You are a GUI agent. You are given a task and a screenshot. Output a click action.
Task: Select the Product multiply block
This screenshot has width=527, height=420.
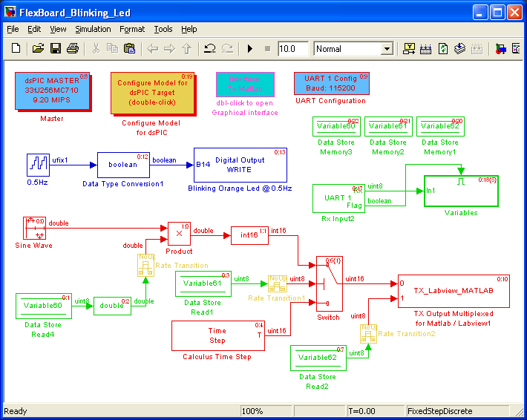(179, 234)
